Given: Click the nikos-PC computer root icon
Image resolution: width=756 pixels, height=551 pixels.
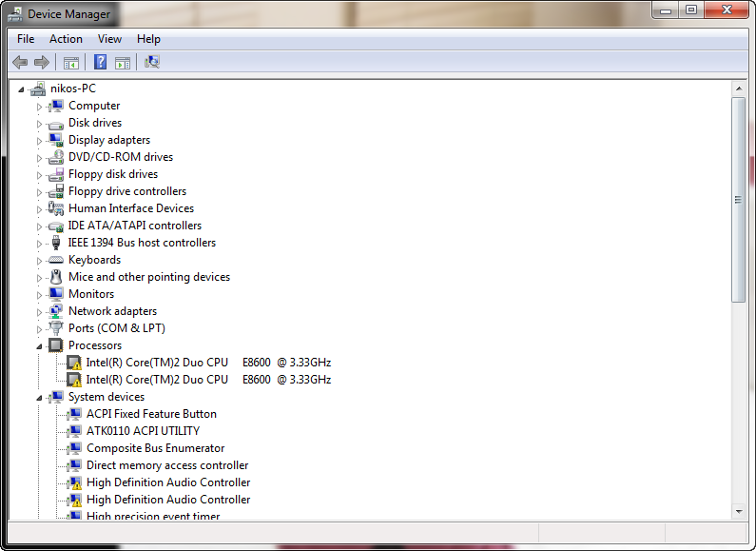Looking at the screenshot, I should [38, 89].
